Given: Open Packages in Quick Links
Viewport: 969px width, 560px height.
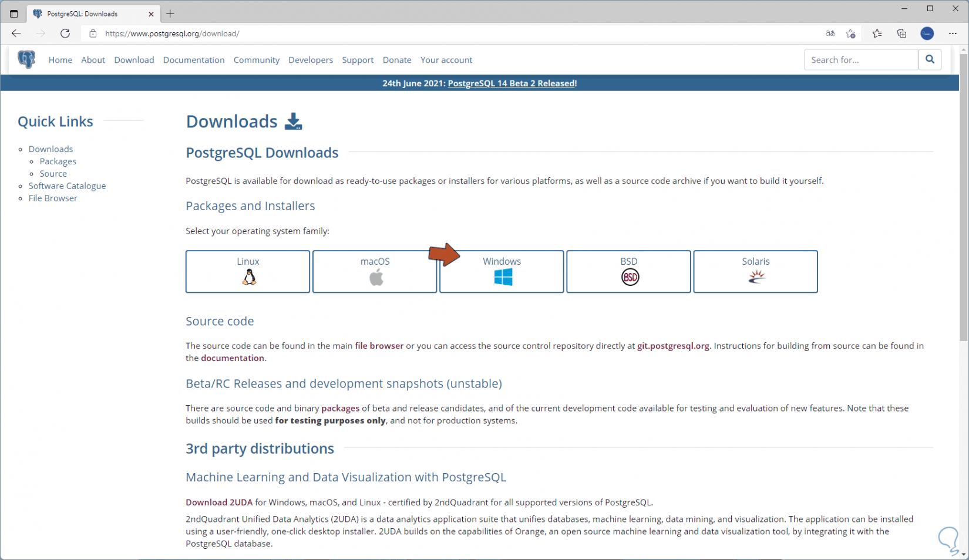Looking at the screenshot, I should pyautogui.click(x=58, y=161).
